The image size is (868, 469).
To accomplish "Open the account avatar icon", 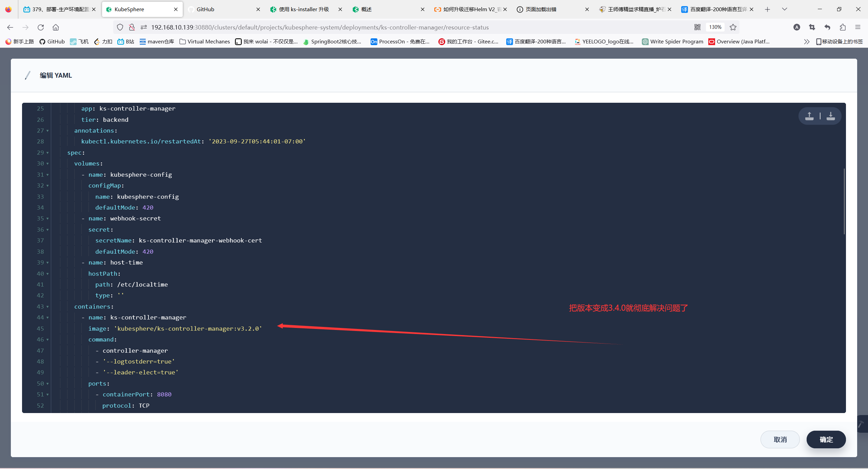I will [797, 27].
